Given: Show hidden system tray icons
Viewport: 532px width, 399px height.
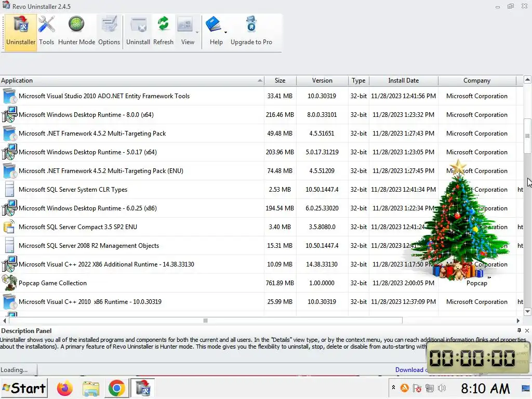Looking at the screenshot, I should tap(393, 387).
